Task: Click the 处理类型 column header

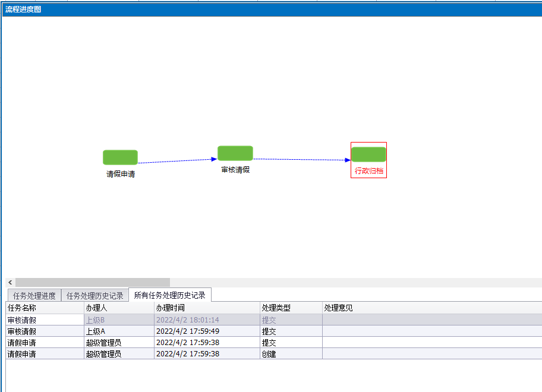Action: click(x=291, y=308)
